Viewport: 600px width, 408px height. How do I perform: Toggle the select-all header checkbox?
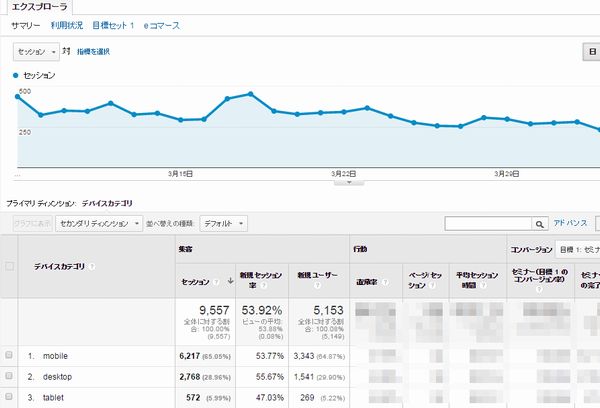click(x=10, y=266)
